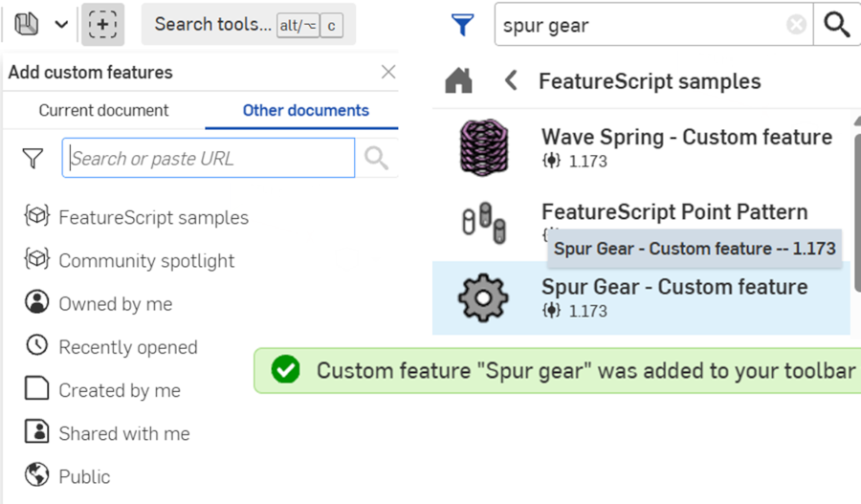
Task: Pick the Shared with me filter
Action: pyautogui.click(x=123, y=433)
